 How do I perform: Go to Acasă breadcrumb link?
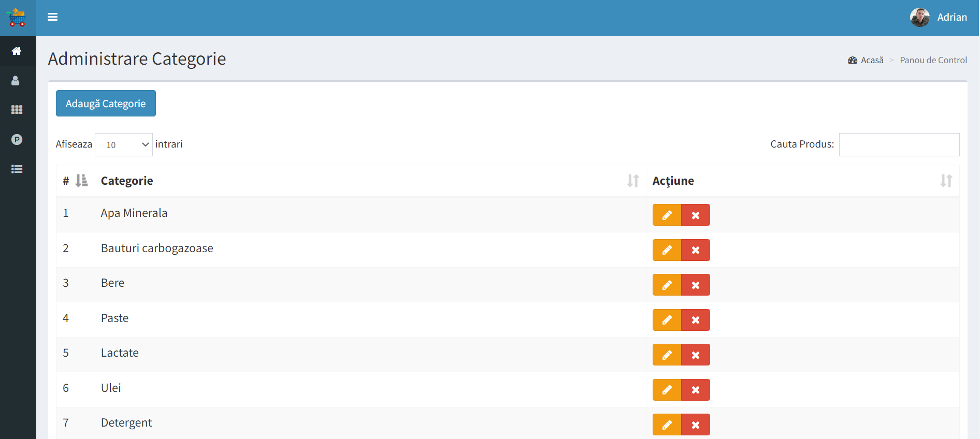click(872, 60)
